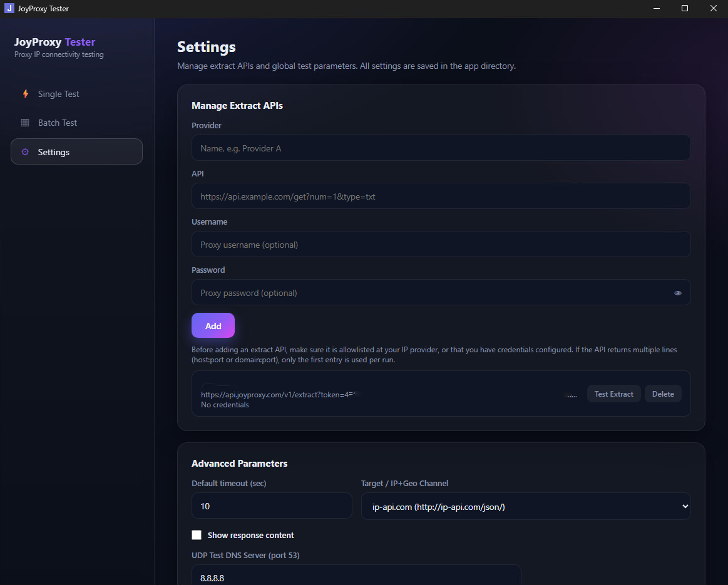Focus the Provider name input field
The height and width of the screenshot is (585, 728).
tap(441, 148)
